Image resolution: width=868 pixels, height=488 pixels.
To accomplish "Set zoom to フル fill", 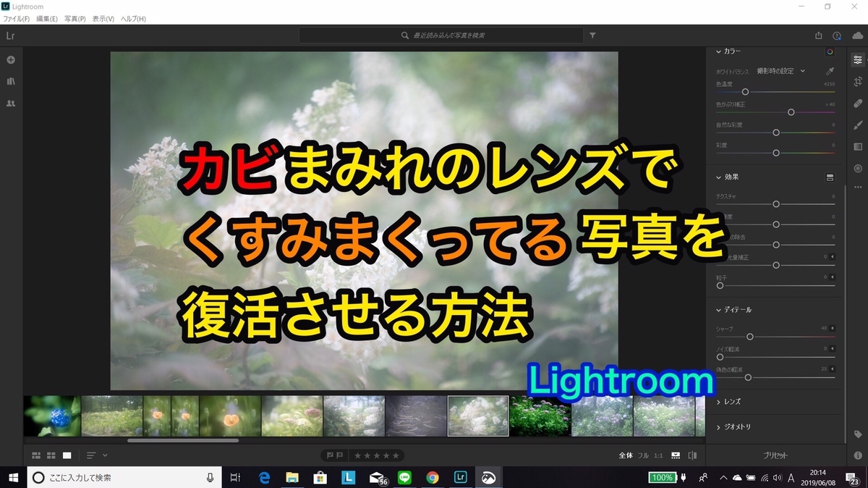I will 643,455.
